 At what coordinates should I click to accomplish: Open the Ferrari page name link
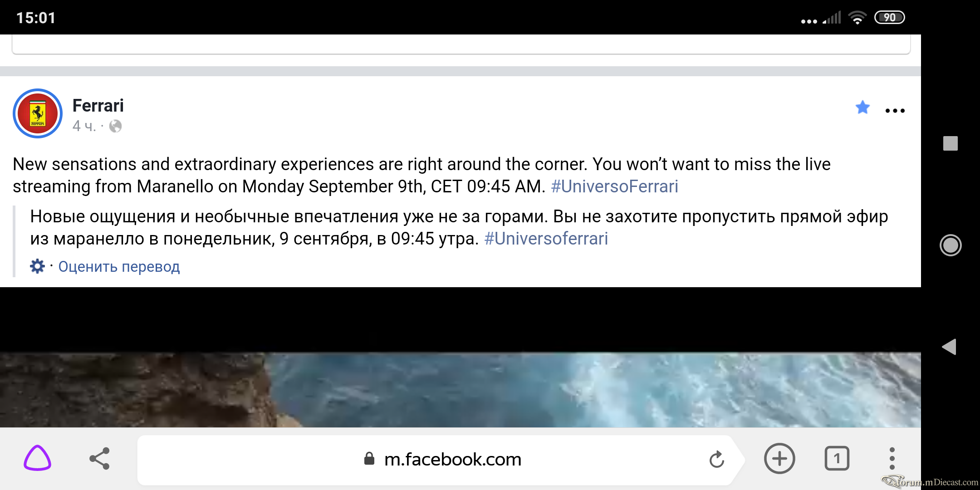[98, 105]
